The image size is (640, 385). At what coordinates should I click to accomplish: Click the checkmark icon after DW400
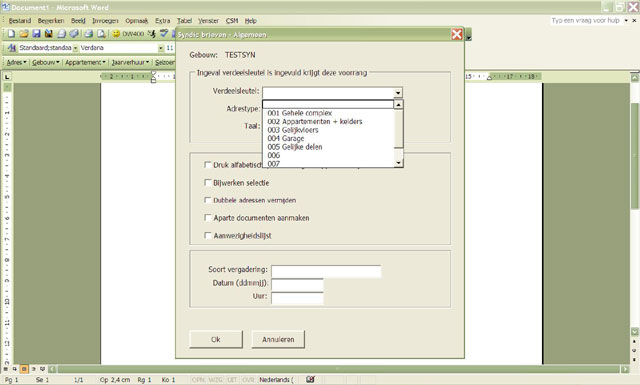click(x=164, y=33)
